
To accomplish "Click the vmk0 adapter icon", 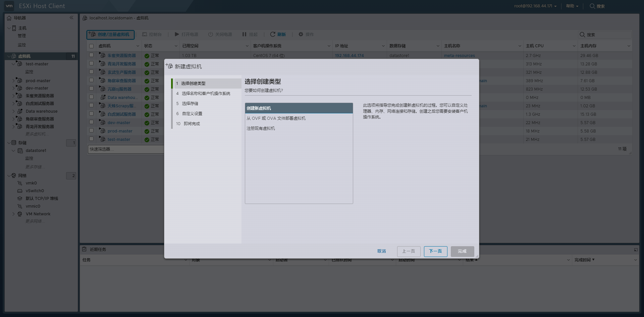I will 20,183.
